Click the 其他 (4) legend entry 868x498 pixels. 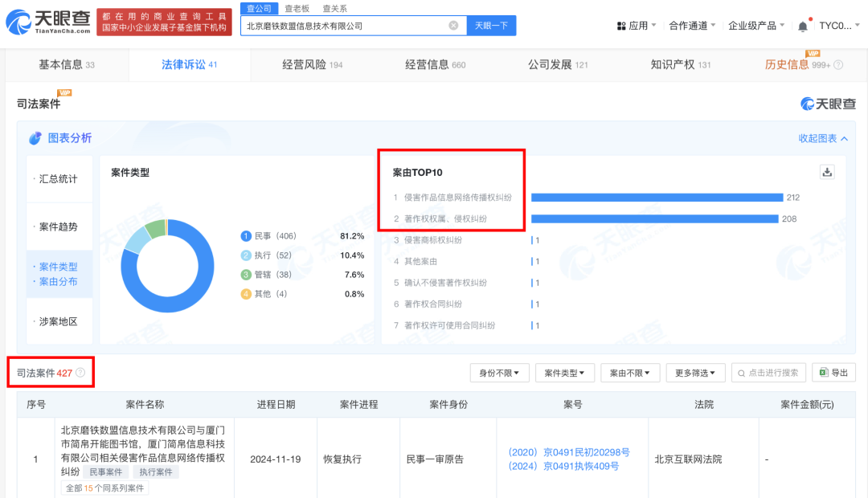click(x=264, y=294)
